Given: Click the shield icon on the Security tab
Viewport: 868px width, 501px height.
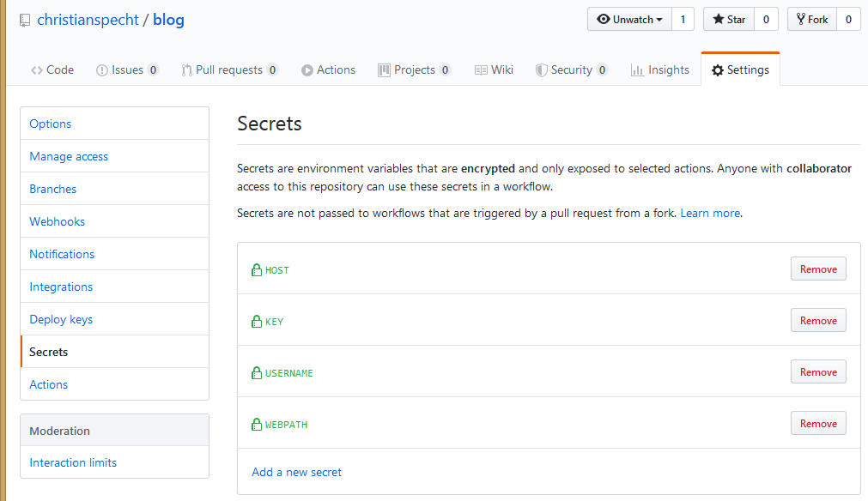Looking at the screenshot, I should (x=541, y=69).
